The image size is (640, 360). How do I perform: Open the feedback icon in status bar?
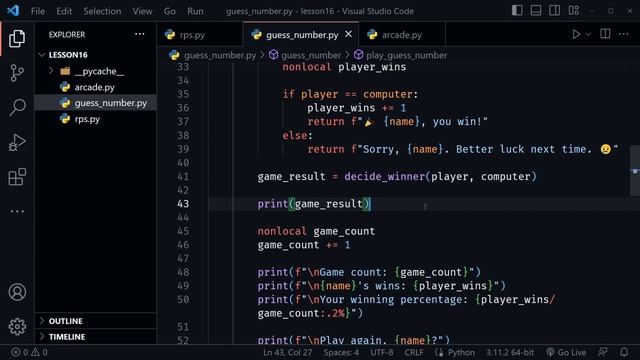pos(602,352)
